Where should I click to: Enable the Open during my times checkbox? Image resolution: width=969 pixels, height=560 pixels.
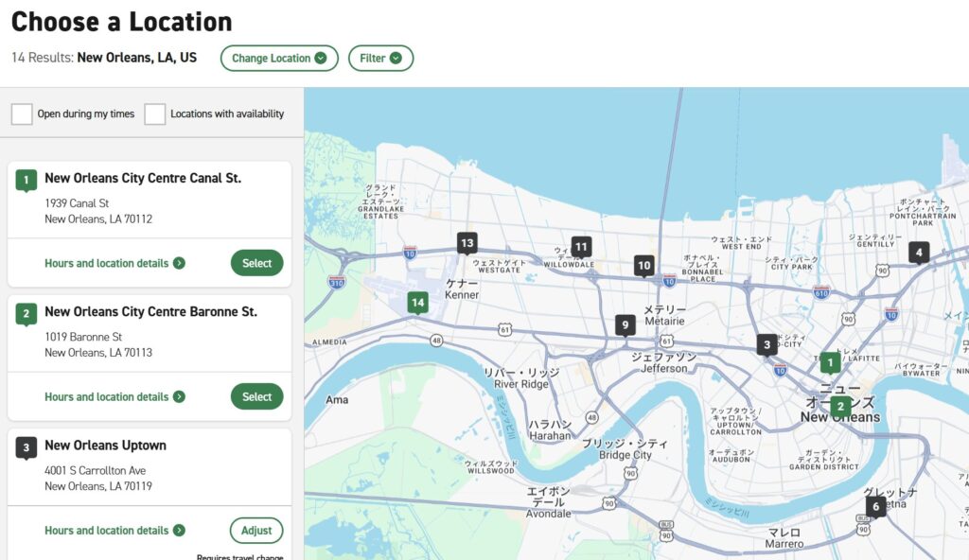coord(23,114)
